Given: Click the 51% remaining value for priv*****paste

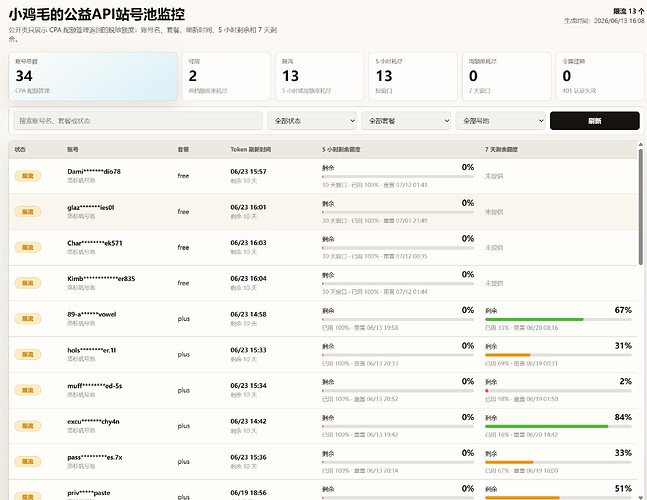Looking at the screenshot, I should click(x=623, y=489).
